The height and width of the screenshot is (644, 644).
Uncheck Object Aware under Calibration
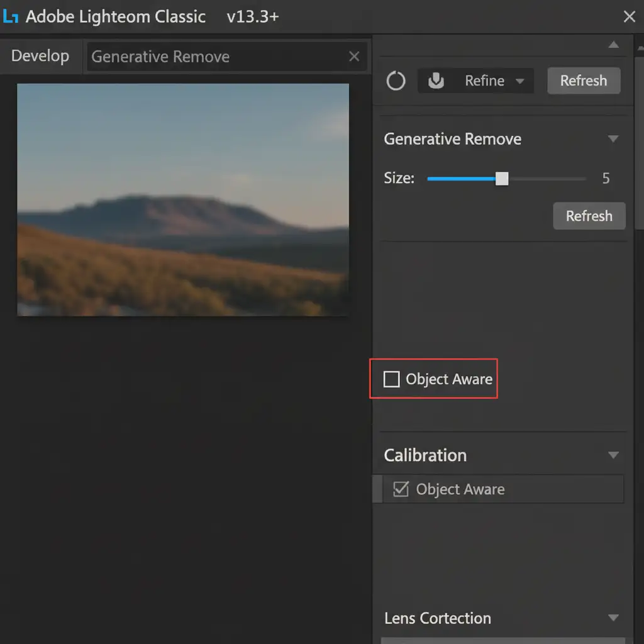401,489
